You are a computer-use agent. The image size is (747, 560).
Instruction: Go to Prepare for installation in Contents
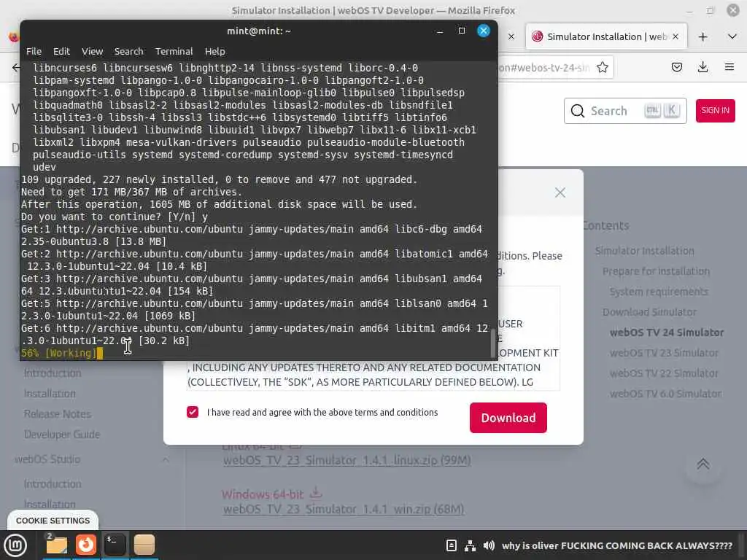click(x=656, y=271)
